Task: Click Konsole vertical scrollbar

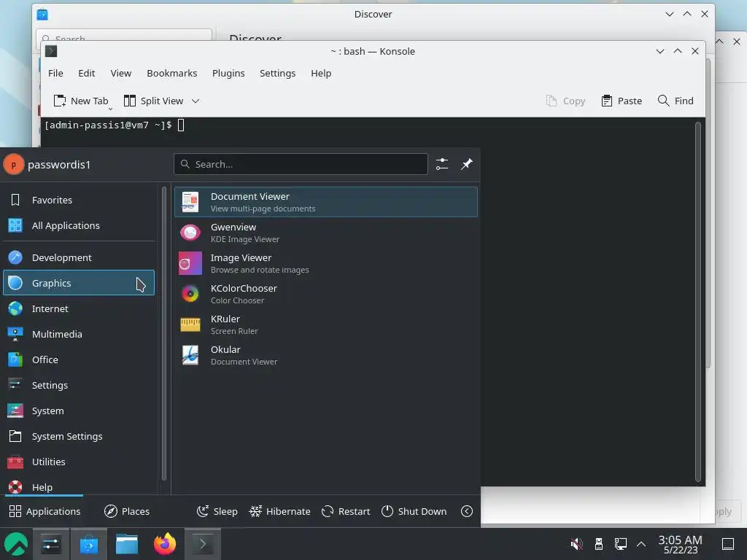Action: click(x=698, y=302)
